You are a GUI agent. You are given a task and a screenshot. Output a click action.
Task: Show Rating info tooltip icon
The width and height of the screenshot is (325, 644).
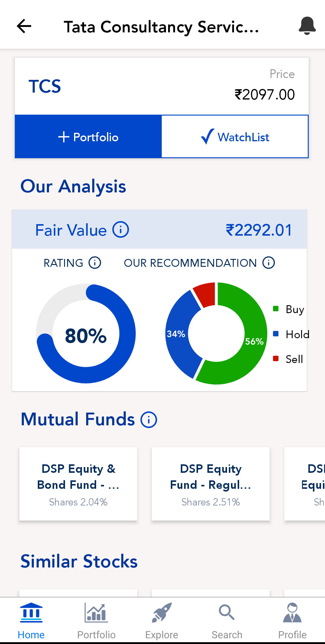pyautogui.click(x=95, y=263)
